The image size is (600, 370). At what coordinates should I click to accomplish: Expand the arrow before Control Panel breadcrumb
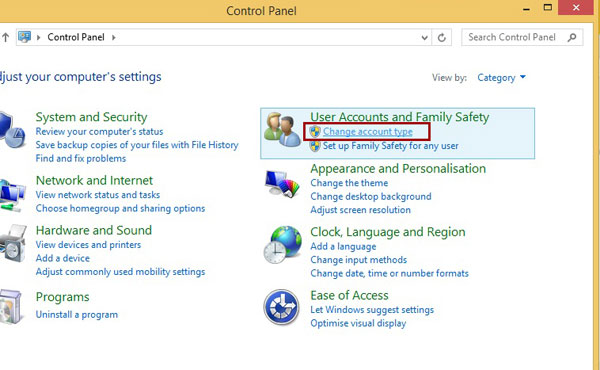point(38,37)
